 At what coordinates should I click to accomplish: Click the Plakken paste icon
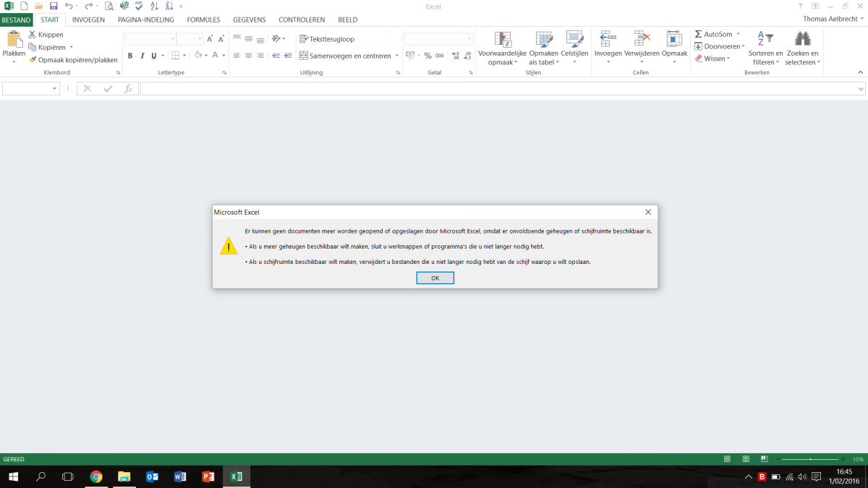tap(14, 40)
